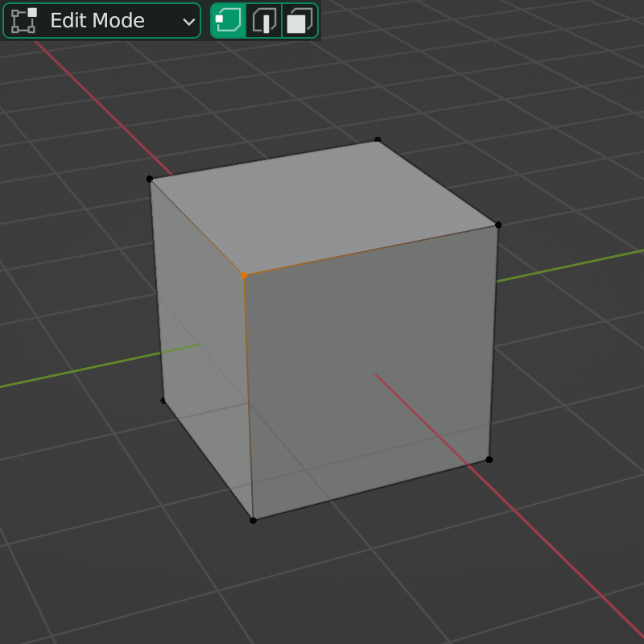This screenshot has width=644, height=644.
Task: Select the bottom right corner vertex
Action: click(489, 460)
